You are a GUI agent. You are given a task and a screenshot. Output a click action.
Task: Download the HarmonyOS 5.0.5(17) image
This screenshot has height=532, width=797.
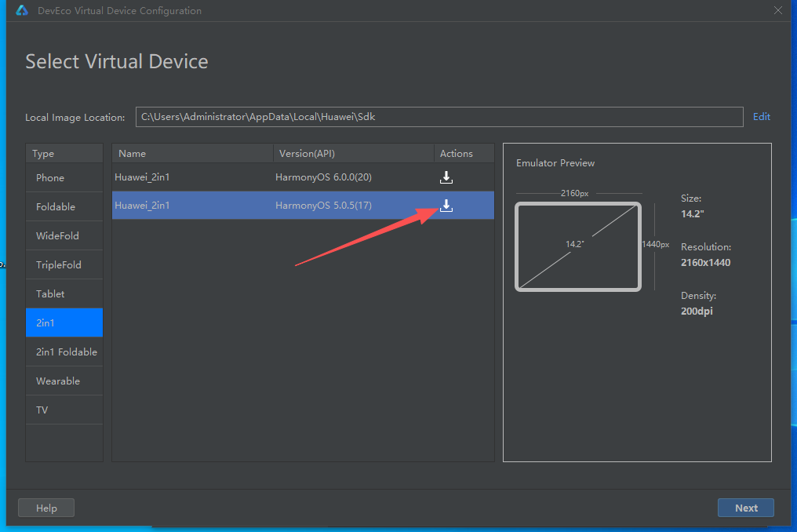click(446, 206)
